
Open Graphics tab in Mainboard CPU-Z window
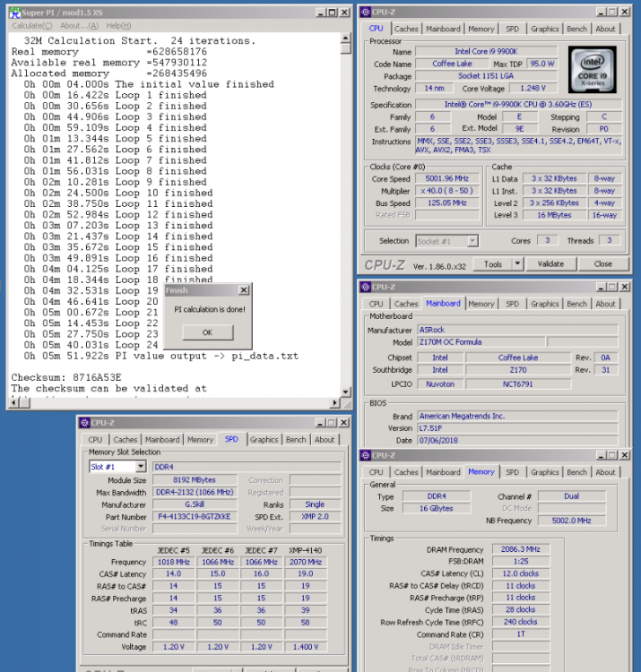pos(544,304)
